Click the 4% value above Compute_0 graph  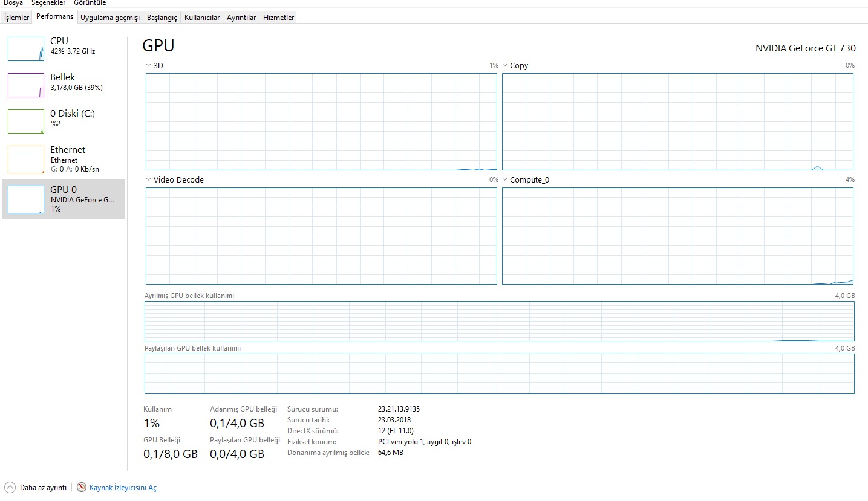pyautogui.click(x=850, y=179)
